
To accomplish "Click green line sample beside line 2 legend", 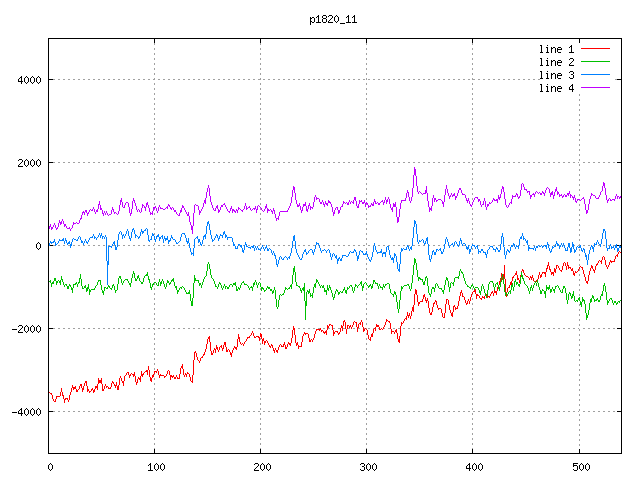I will click(595, 62).
